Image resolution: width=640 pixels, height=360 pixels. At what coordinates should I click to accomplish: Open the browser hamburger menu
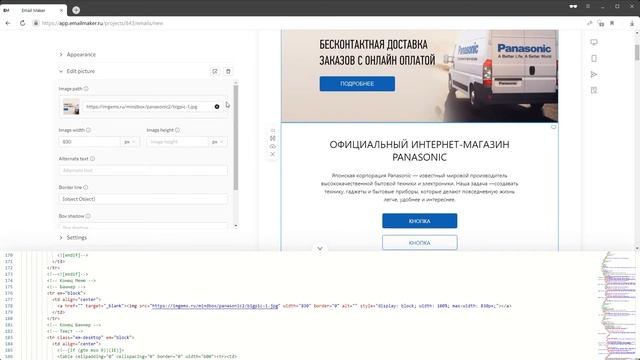[588, 7]
